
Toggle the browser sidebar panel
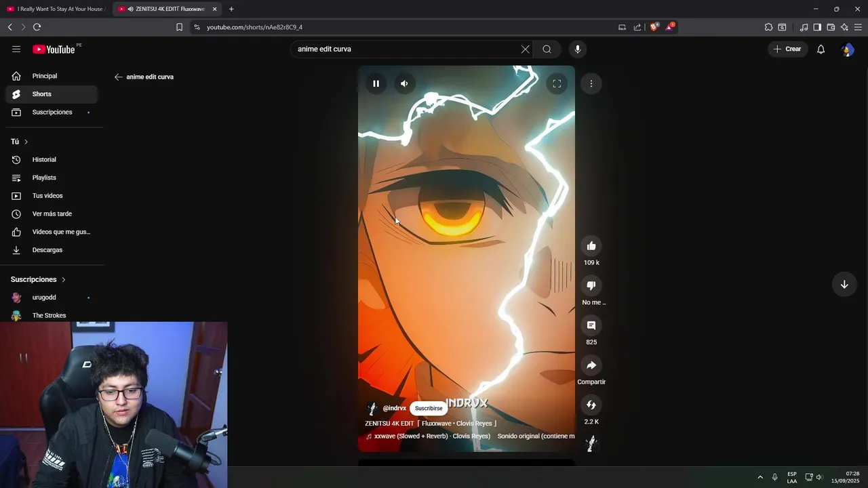[x=817, y=27]
